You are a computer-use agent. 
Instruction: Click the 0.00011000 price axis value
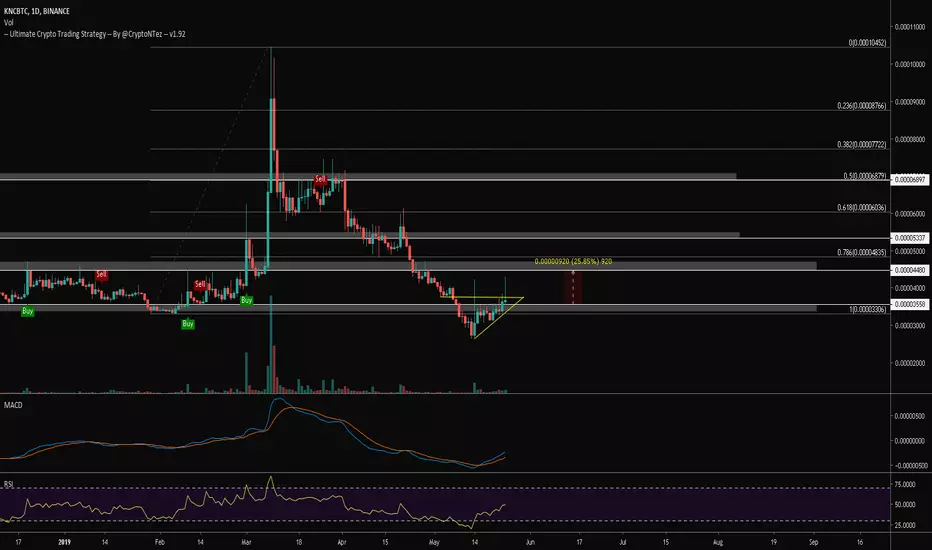point(910,27)
